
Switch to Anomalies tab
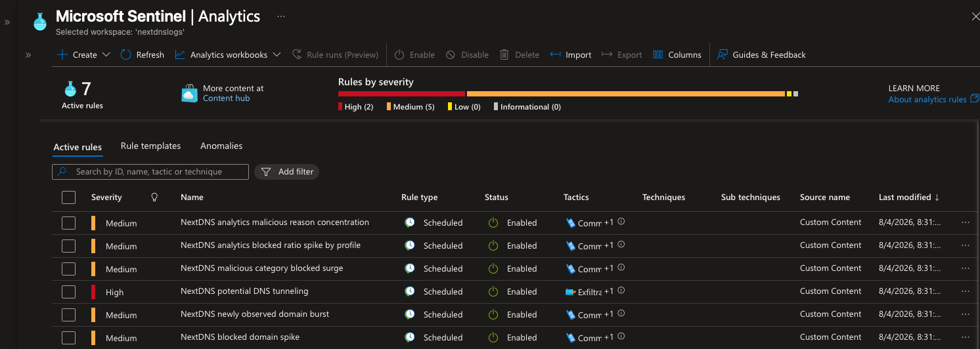pyautogui.click(x=221, y=146)
